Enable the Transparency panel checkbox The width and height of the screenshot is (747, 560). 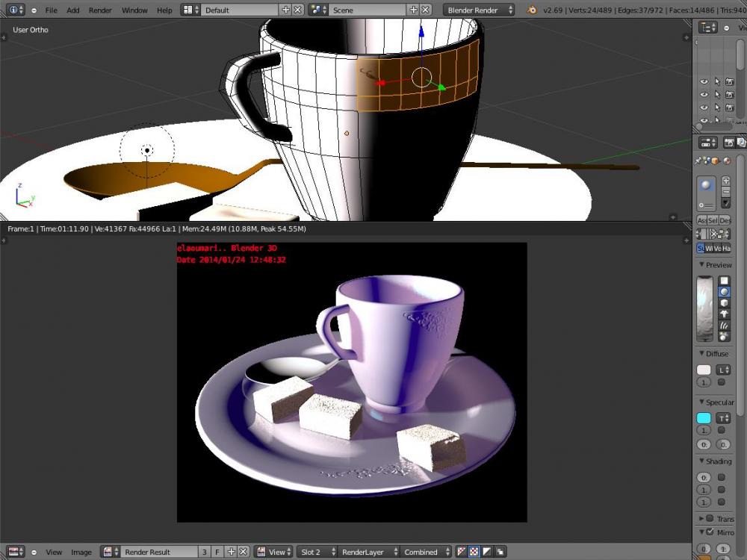(710, 518)
